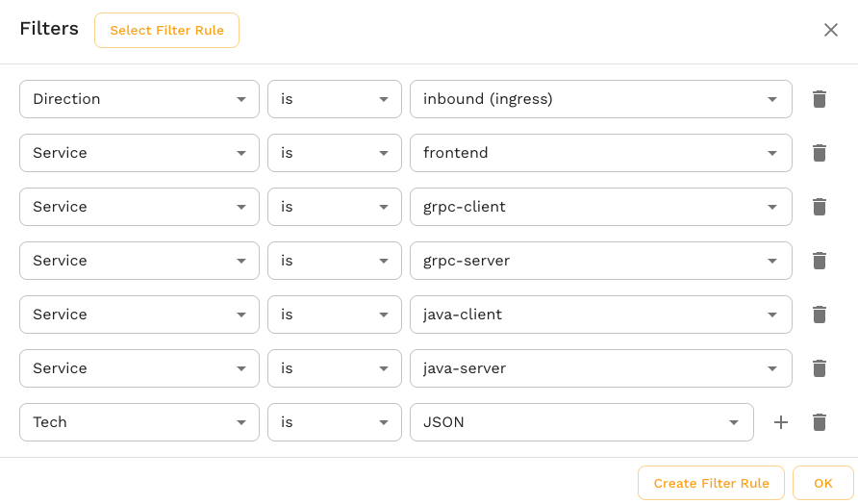Open operator dropdown in java-server row
Viewport: 858px width, 504px height.
pyautogui.click(x=335, y=368)
